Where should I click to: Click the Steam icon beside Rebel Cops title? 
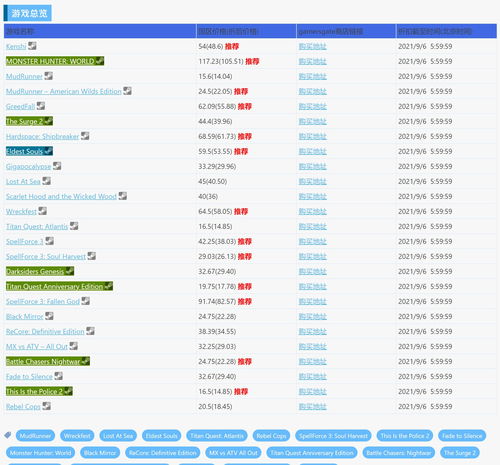(x=47, y=406)
